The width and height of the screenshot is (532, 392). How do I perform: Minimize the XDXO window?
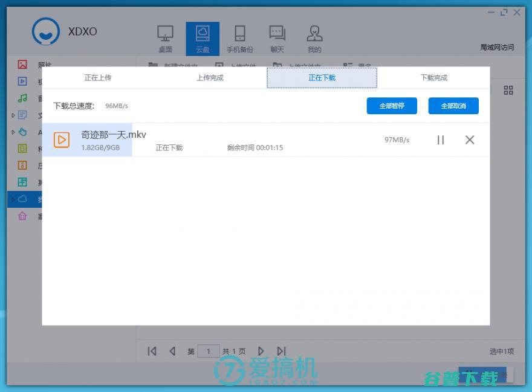coord(491,13)
